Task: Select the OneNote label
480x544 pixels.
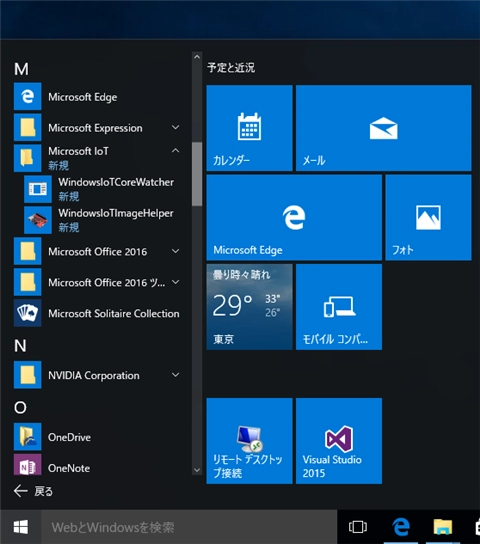Action: pos(69,468)
